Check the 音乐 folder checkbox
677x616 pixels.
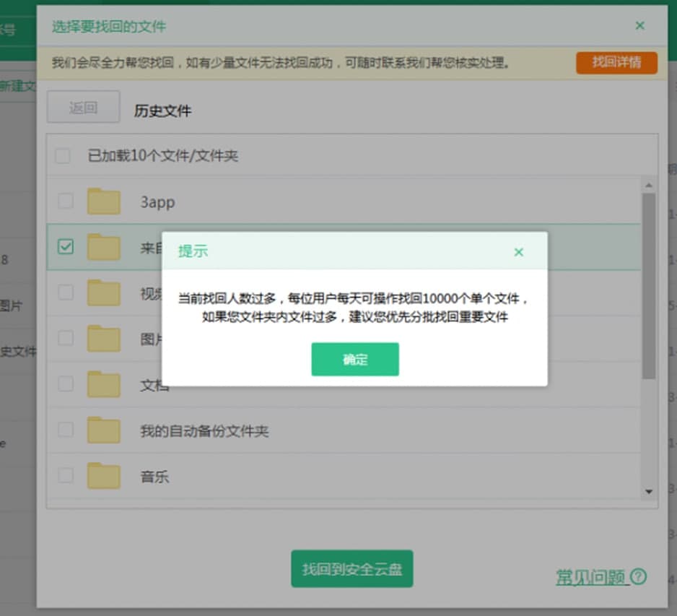coord(65,475)
